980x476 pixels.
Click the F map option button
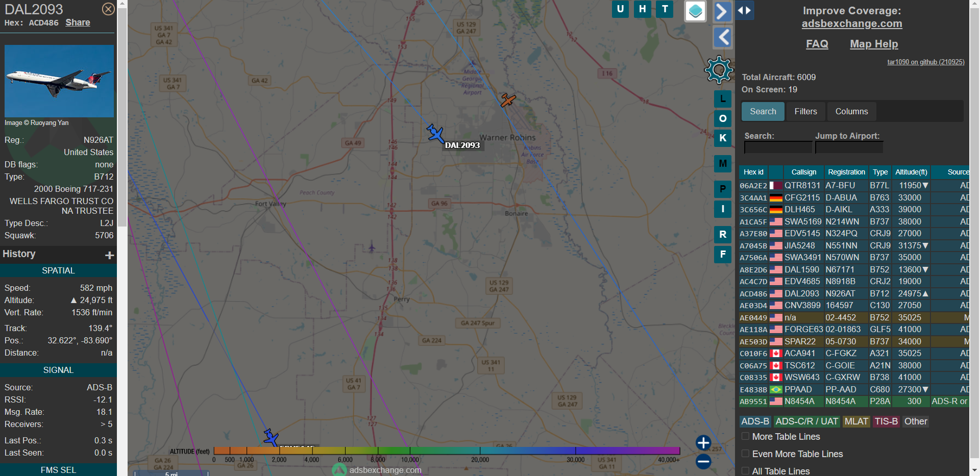coord(723,254)
